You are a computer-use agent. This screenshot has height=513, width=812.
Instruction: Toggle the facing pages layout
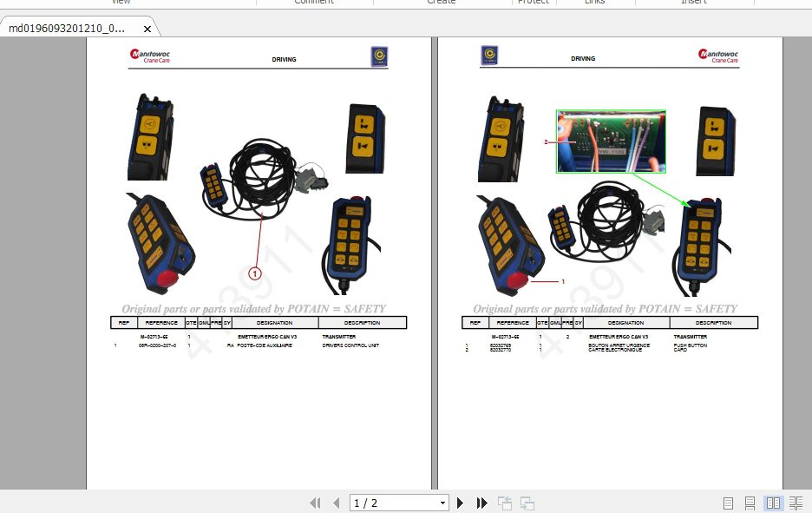coord(773,503)
